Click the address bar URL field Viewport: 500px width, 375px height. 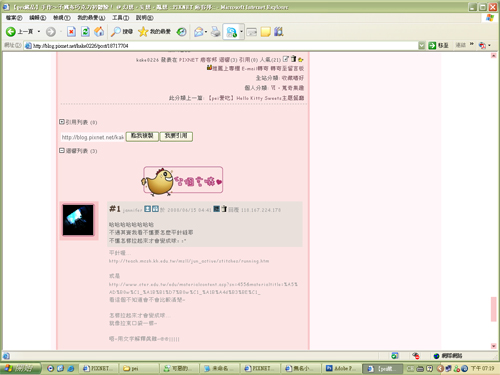click(x=222, y=46)
